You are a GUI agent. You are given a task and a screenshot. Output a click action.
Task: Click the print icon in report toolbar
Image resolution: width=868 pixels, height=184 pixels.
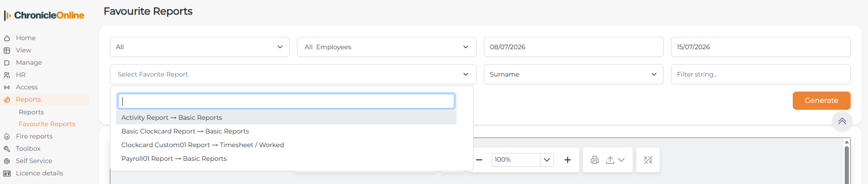(x=594, y=160)
